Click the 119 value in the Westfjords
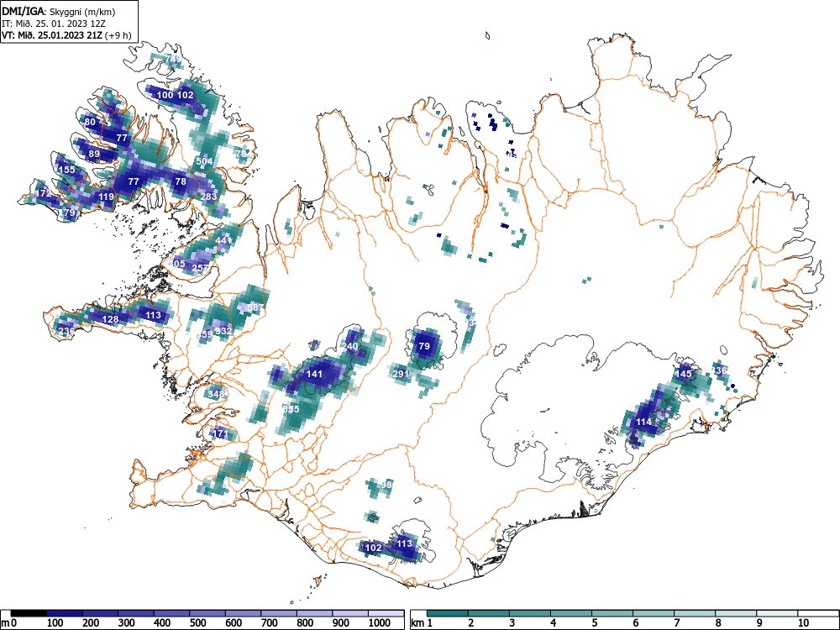This screenshot has height=630, width=840. pos(106,197)
